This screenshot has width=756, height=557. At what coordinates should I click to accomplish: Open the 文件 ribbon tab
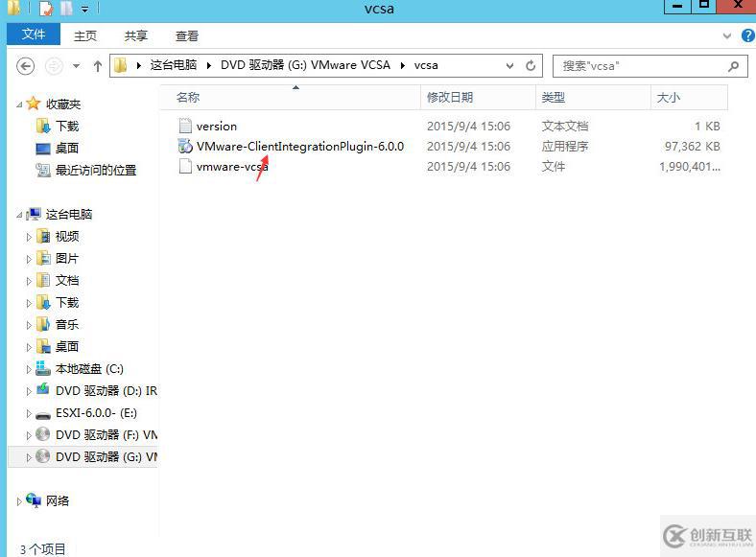pyautogui.click(x=34, y=35)
